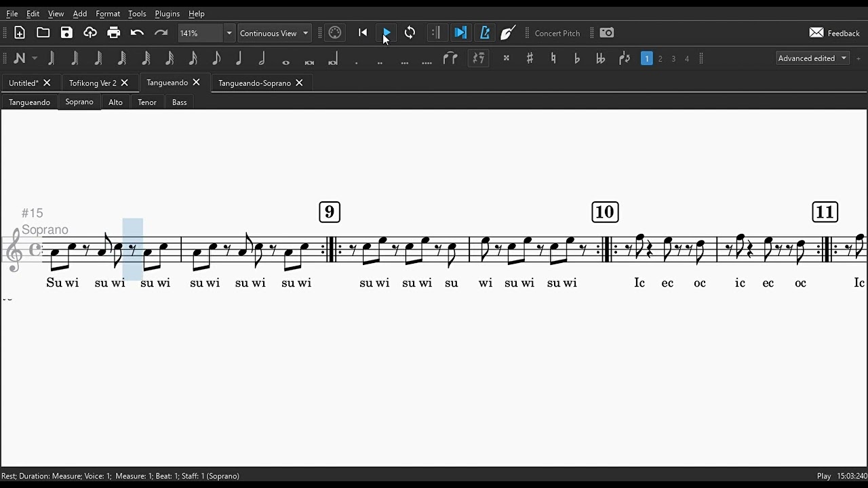Open the Alto part tab
Screen dimensions: 868x488
(115, 102)
